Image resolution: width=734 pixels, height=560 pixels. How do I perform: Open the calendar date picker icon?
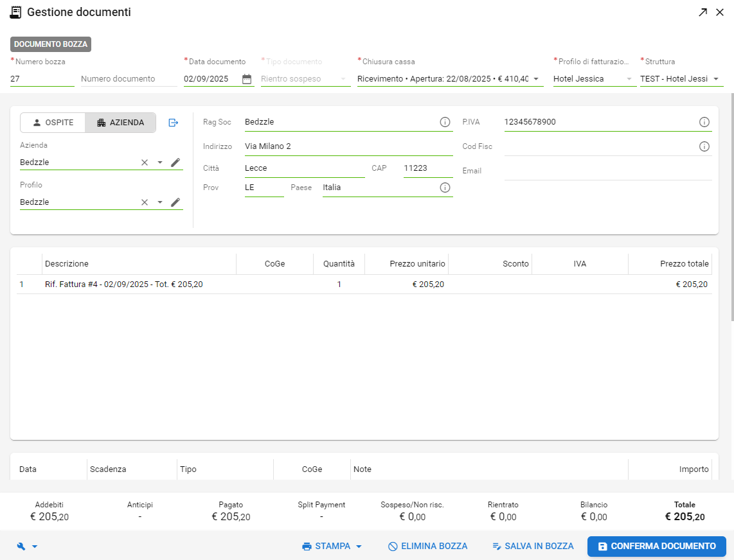[x=247, y=79]
